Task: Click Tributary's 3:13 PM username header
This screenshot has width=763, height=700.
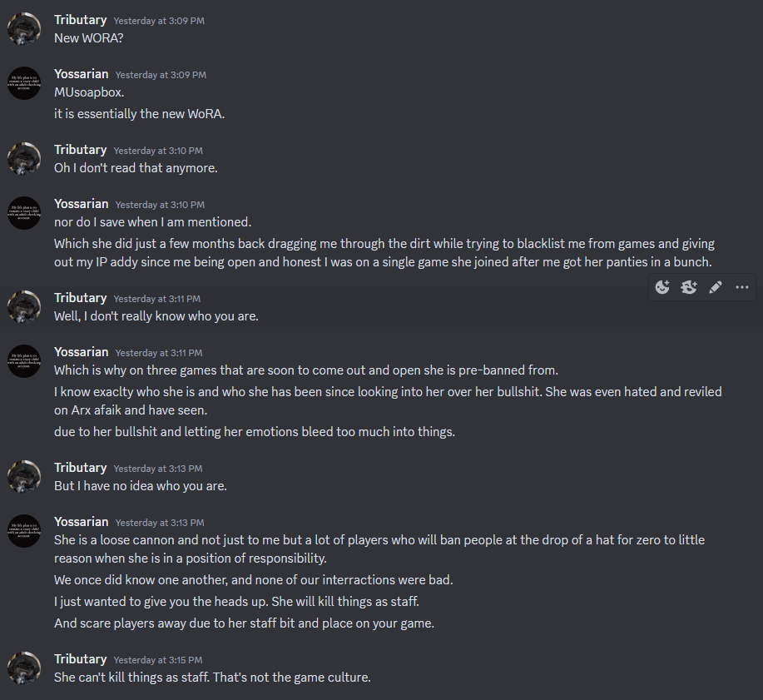Action: click(x=80, y=467)
